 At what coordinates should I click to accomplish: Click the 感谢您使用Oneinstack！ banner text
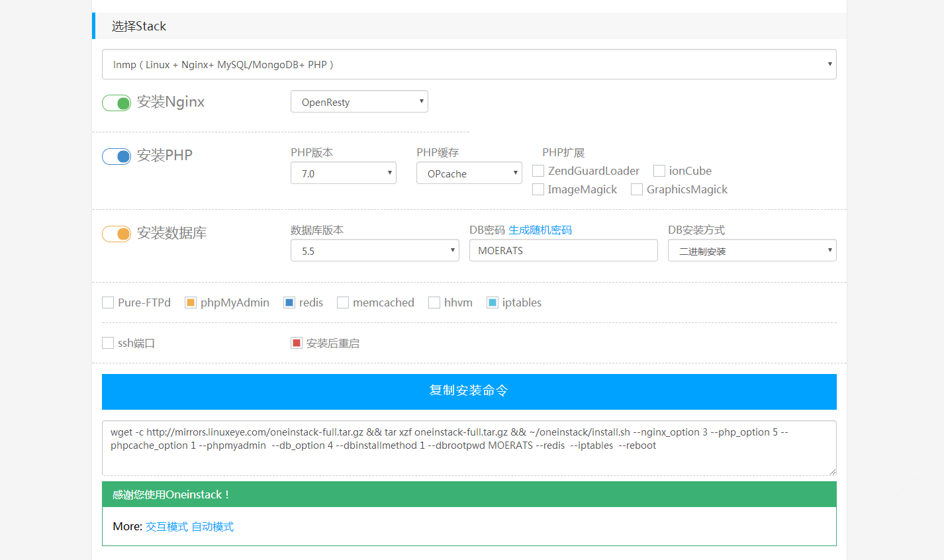click(171, 494)
